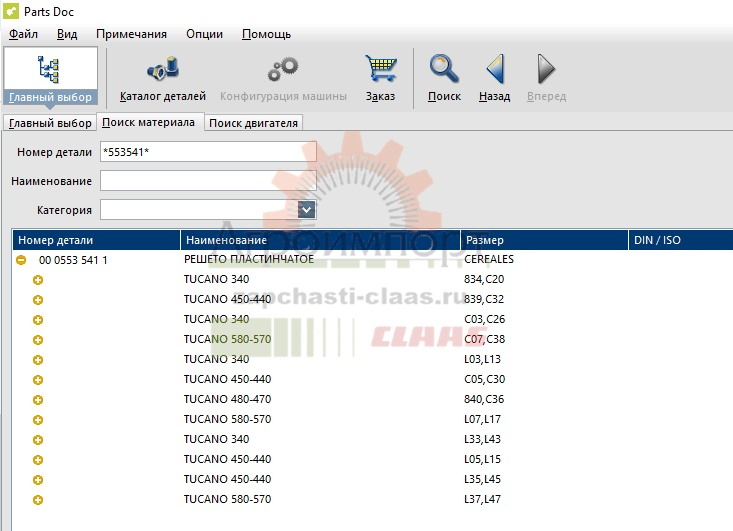Expand the TUCANO 580-570 row with C07,C38
This screenshot has height=531, width=733.
coord(38,340)
